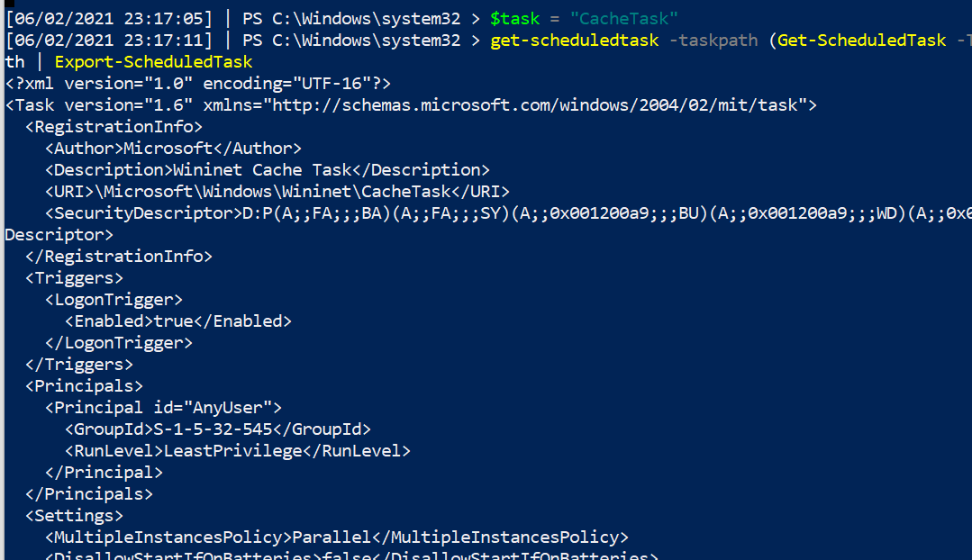Click the Export-ScheduledTask cmdlet
Viewport: 972px width, 560px height.
(153, 62)
